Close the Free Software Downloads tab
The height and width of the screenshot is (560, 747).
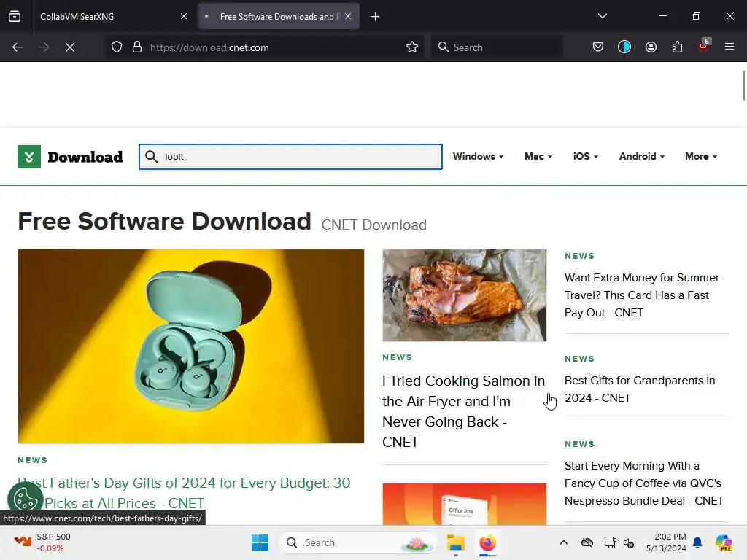pyautogui.click(x=348, y=16)
